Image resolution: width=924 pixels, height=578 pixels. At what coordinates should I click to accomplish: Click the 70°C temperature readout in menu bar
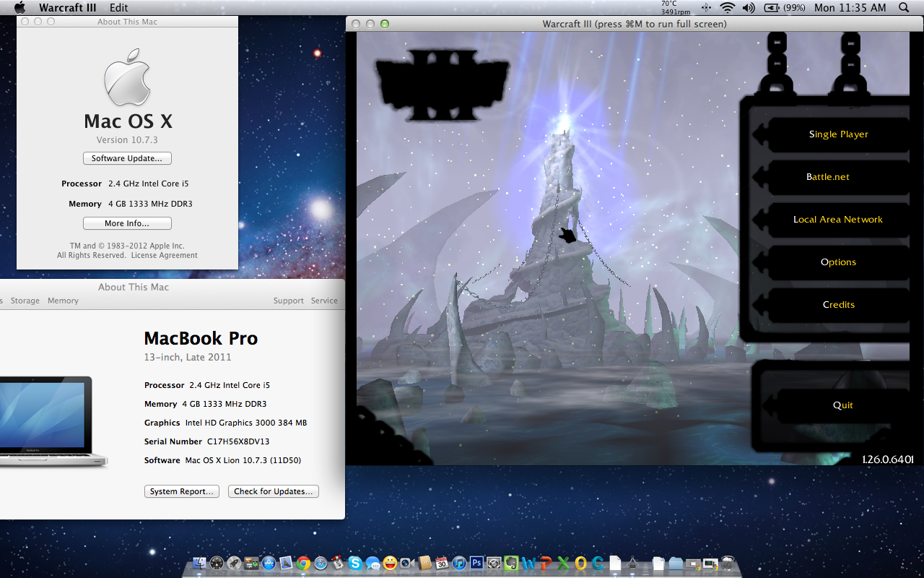(x=669, y=4)
